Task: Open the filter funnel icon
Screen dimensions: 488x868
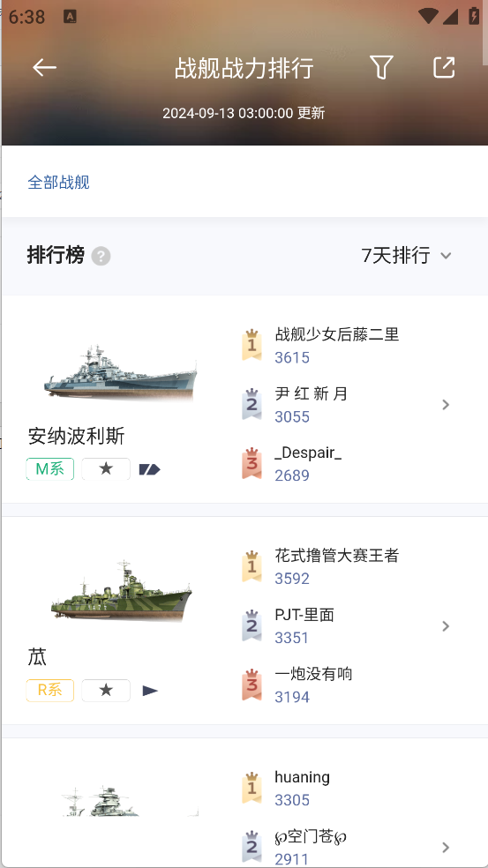Action: click(381, 68)
